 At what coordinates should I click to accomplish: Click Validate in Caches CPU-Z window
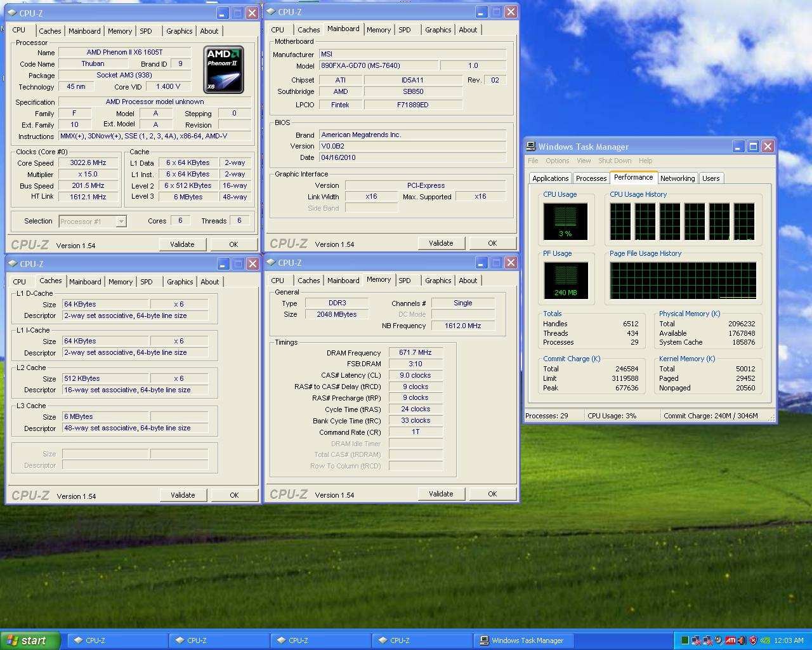[x=183, y=495]
